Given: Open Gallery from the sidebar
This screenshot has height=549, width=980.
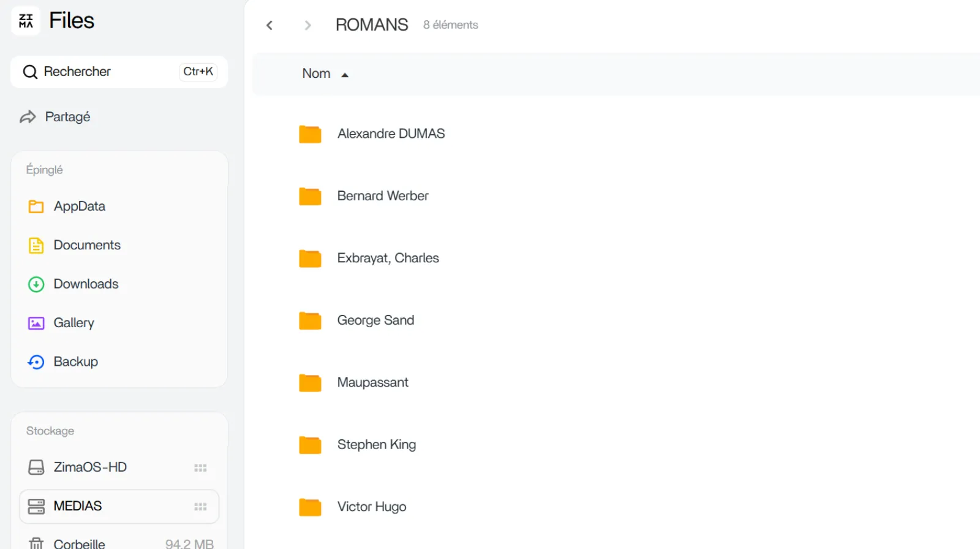Looking at the screenshot, I should [x=73, y=323].
